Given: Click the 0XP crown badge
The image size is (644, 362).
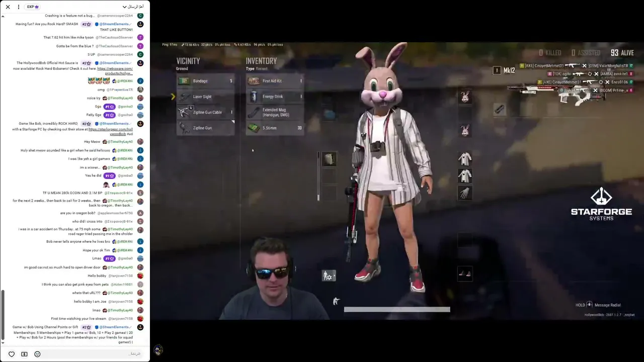Looking at the screenshot, I should (33, 7).
